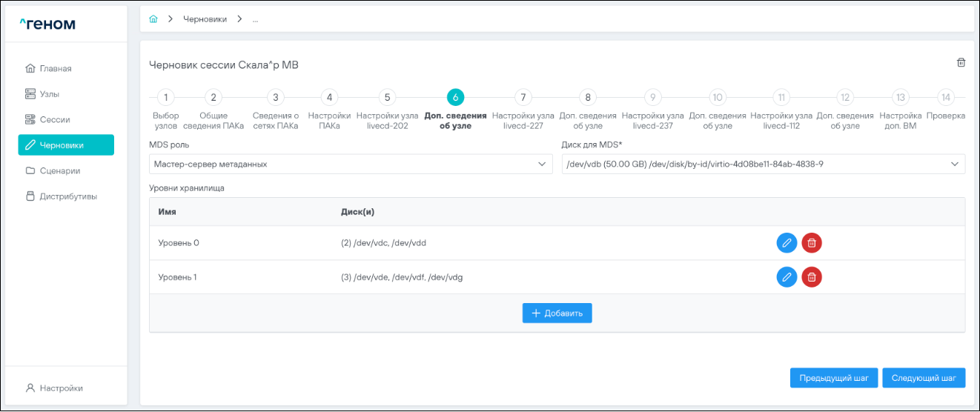Viewport: 980px width, 412px height.
Task: Go to Предыдущий шаг
Action: tap(834, 378)
